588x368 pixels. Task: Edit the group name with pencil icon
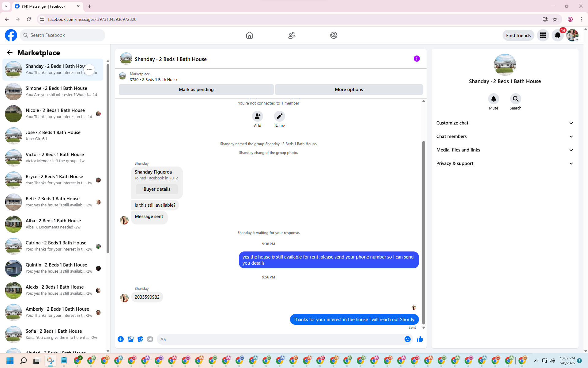coord(280,117)
